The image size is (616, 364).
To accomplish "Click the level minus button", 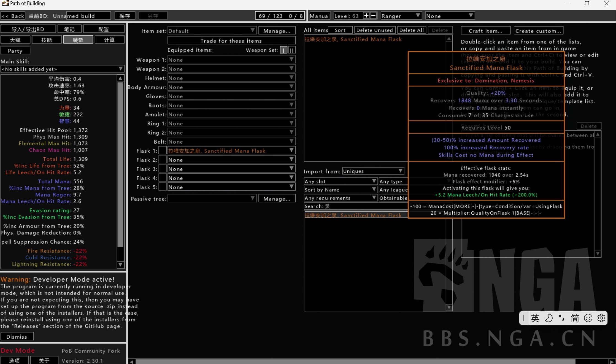I will [x=373, y=16].
